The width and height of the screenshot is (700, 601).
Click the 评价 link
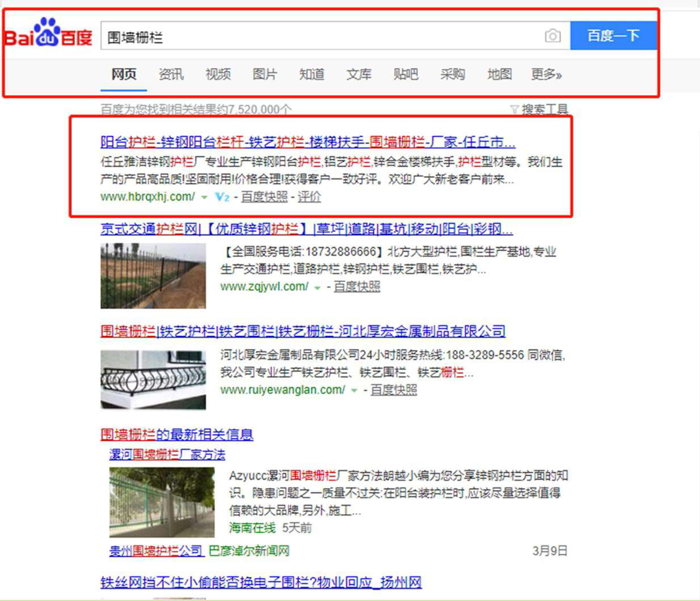(309, 197)
